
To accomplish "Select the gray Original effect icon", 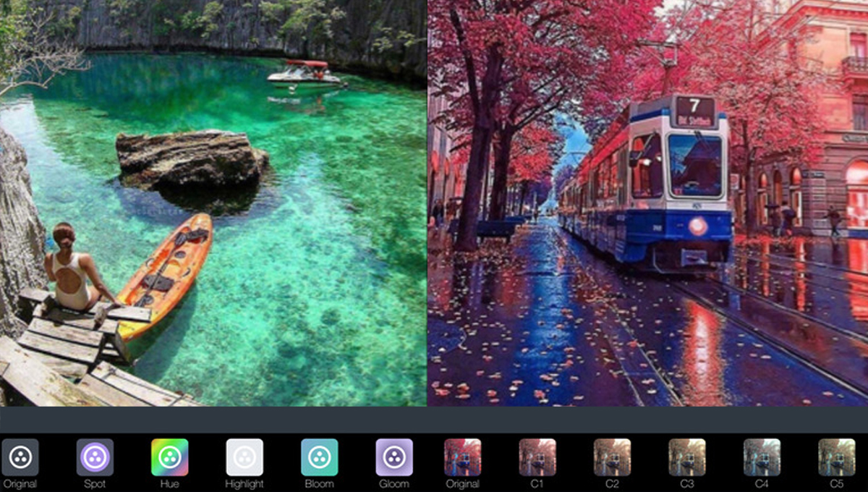I will (20, 457).
